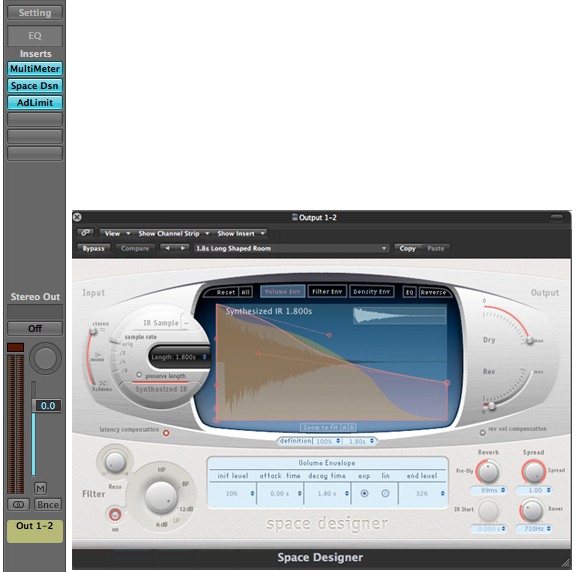Mute the Stereo Out channel with M
Screen dimensions: 576x572
click(x=40, y=488)
